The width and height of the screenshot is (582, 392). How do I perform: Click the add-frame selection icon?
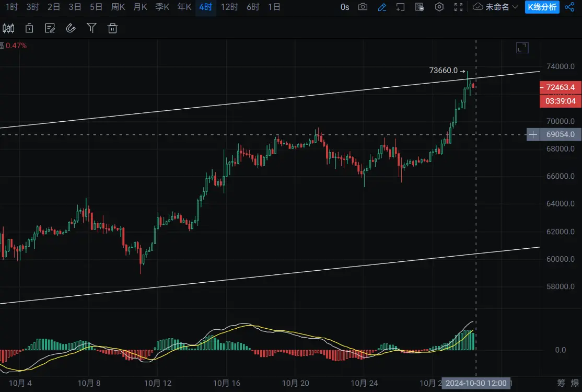tap(401, 7)
